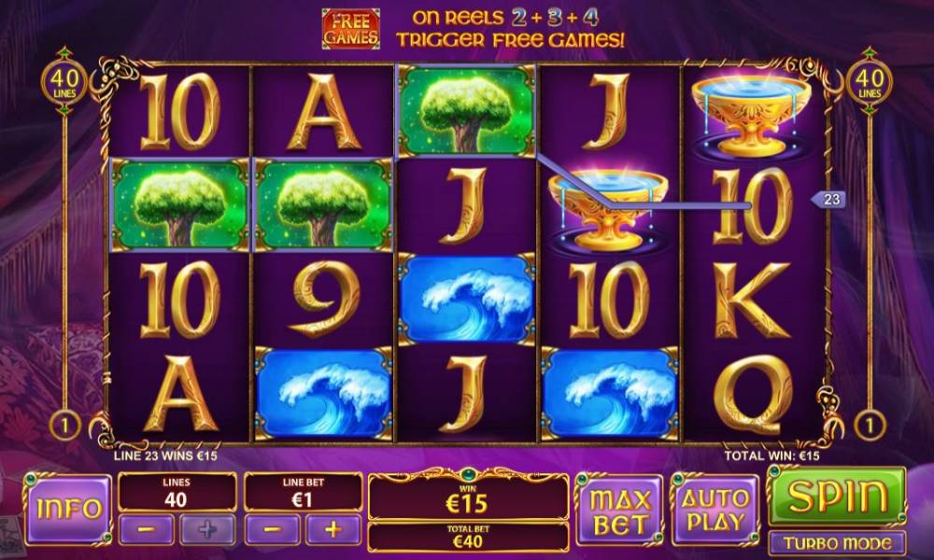Click the line 23 payline marker
This screenshot has height=560, width=934.
click(828, 200)
